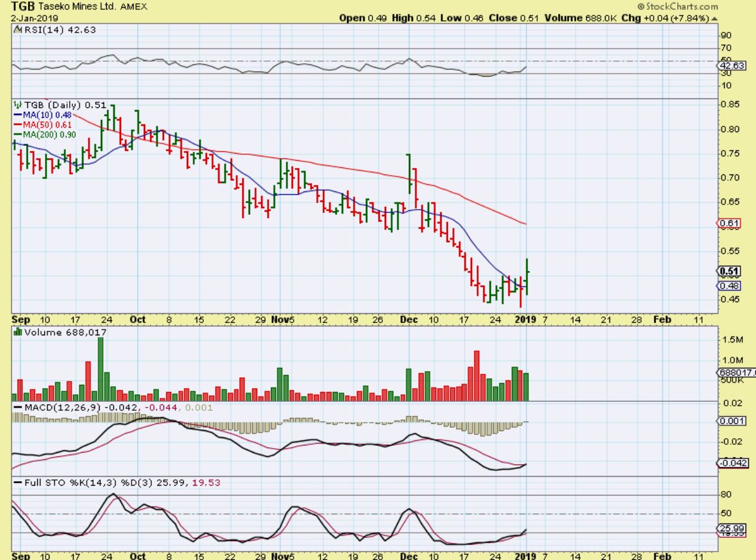Click the blue MA(10) legend dash

(x=18, y=115)
